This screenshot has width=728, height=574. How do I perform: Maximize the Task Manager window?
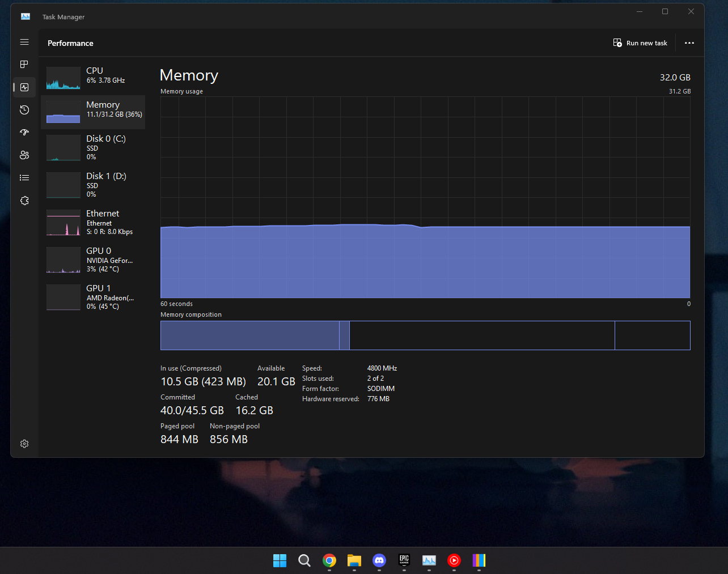tap(665, 11)
